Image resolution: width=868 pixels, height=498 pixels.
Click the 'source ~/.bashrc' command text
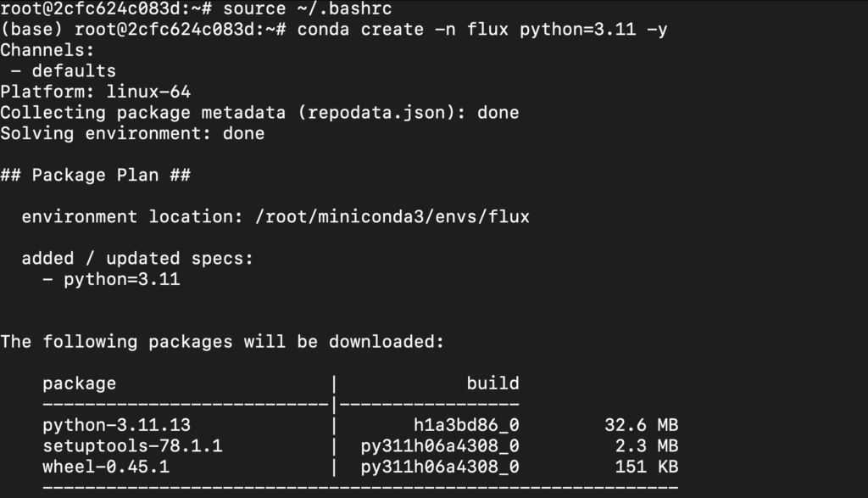(x=307, y=8)
